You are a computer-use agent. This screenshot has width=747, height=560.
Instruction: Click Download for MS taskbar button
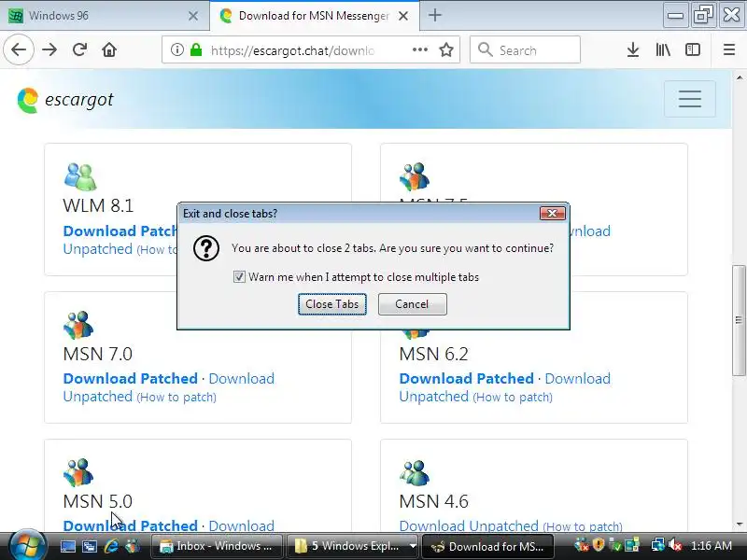[488, 546]
